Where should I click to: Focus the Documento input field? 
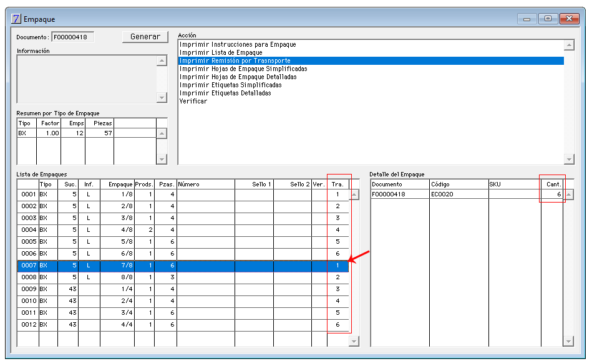(72, 37)
